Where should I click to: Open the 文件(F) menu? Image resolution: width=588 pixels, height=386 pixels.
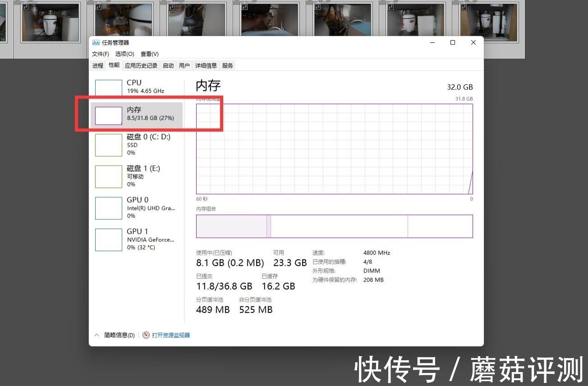[x=101, y=54]
